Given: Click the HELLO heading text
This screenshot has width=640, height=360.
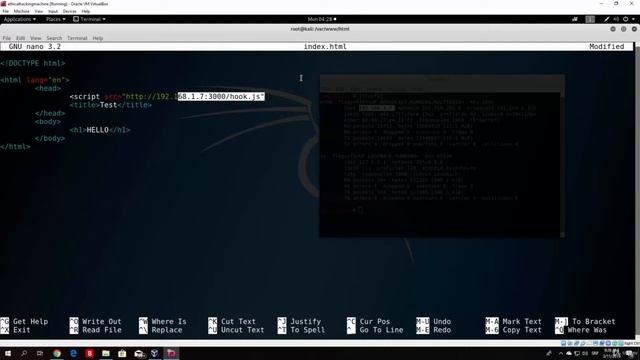Looking at the screenshot, I should (98, 130).
